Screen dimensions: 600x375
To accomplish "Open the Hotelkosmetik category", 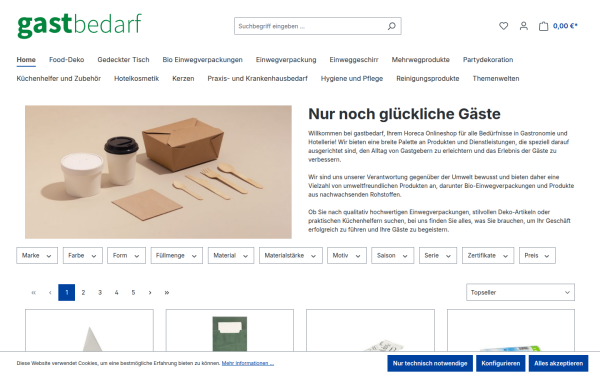I will 137,78.
